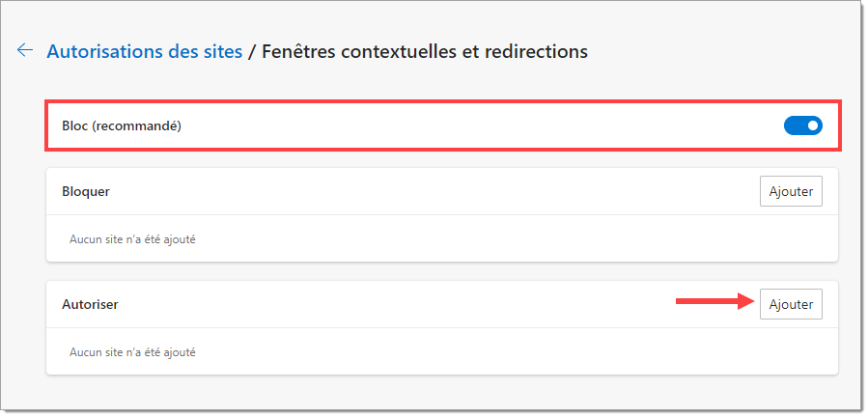Click empty space in the Bloquer header row

(432, 192)
